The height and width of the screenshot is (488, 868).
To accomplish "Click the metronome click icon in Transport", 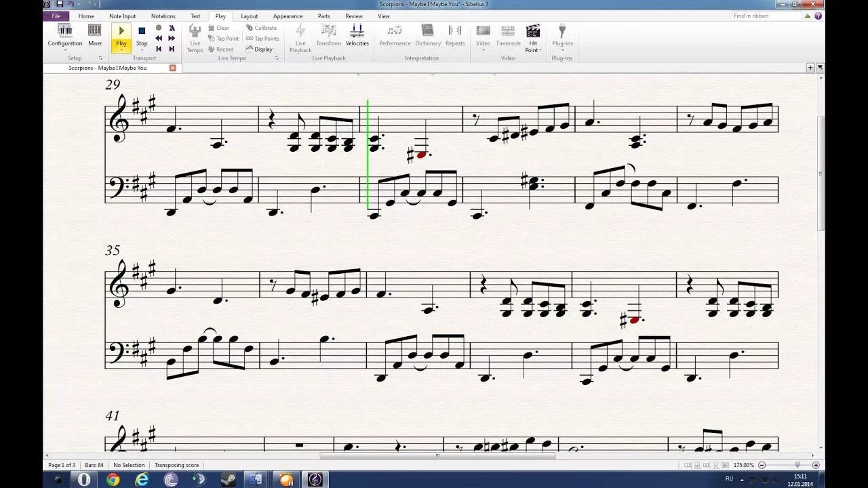I will (172, 28).
